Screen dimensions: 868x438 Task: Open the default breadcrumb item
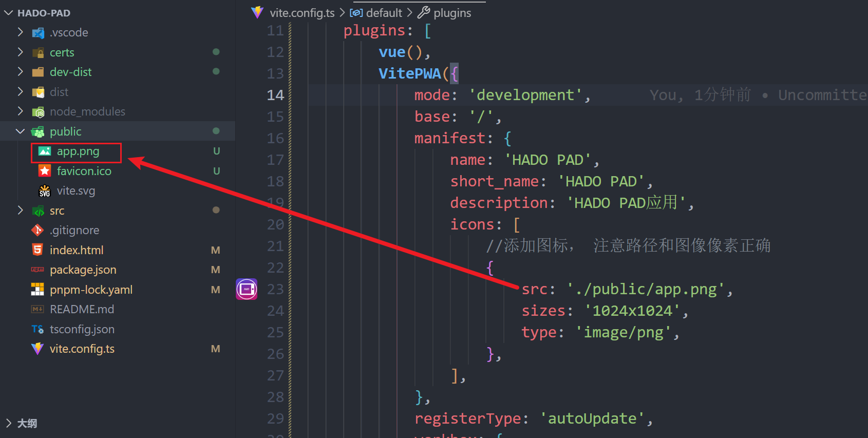coord(384,13)
